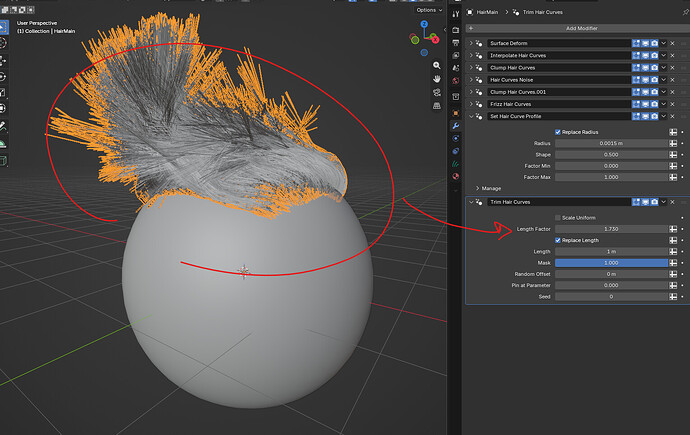Select the Transform tool
The image size is (690, 435).
[3, 108]
